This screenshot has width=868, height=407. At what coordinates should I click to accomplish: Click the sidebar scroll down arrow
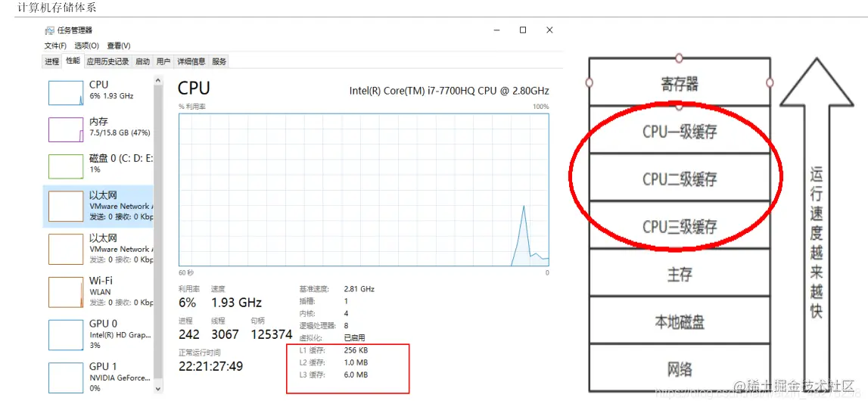click(x=158, y=389)
